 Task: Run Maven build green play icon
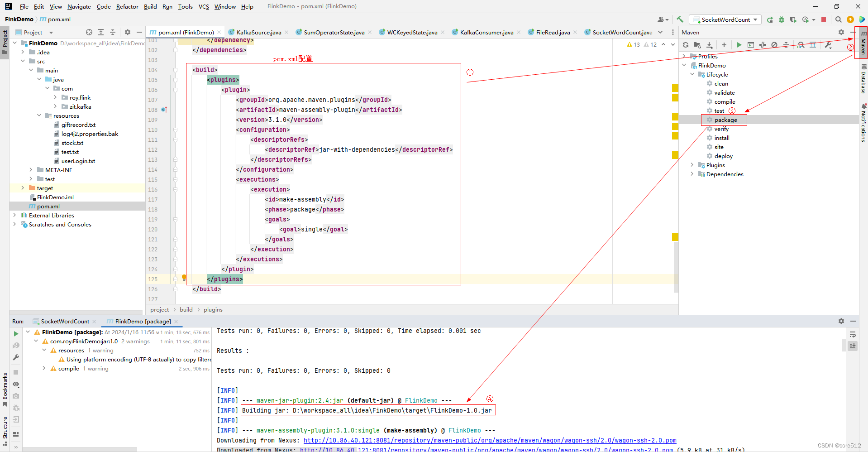(x=739, y=45)
